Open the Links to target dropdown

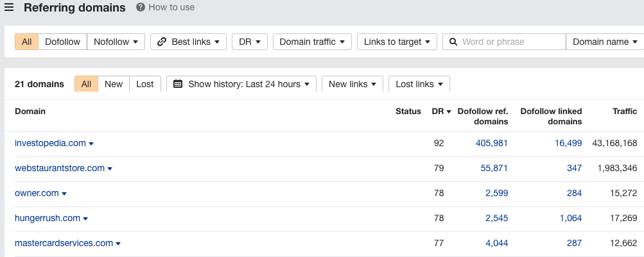pyautogui.click(x=397, y=42)
